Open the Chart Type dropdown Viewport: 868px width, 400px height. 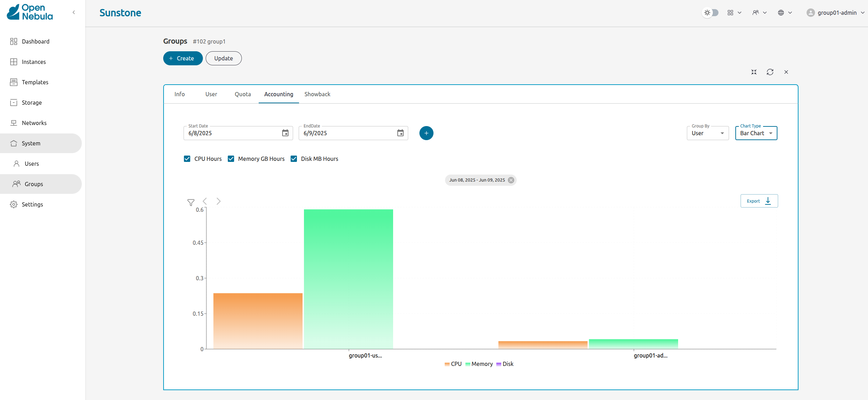tap(756, 133)
